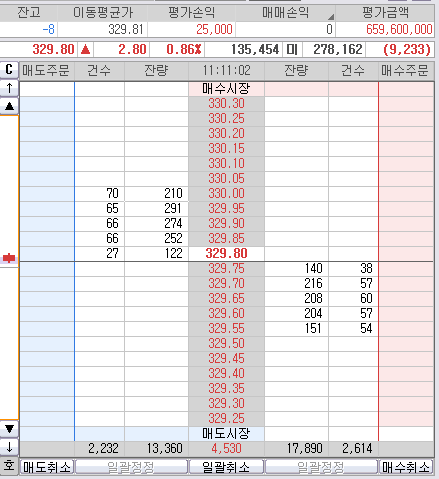Image resolution: width=439 pixels, height=479 pixels.
Task: Move prices down with solid down triangle
Action: pos(9,429)
